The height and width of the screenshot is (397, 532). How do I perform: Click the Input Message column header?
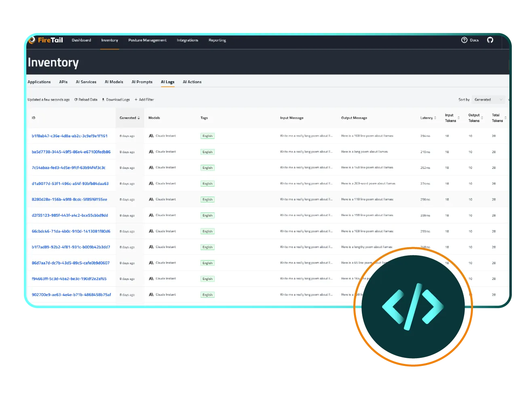(291, 118)
